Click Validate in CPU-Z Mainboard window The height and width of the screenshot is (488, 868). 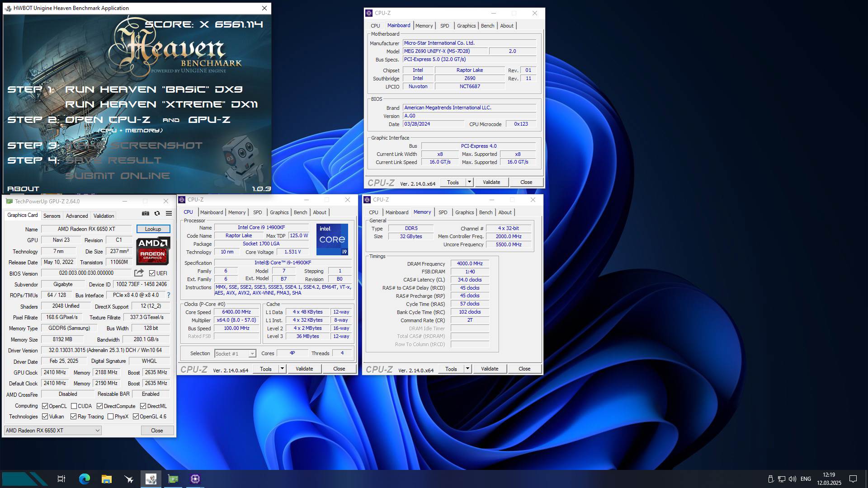point(491,182)
